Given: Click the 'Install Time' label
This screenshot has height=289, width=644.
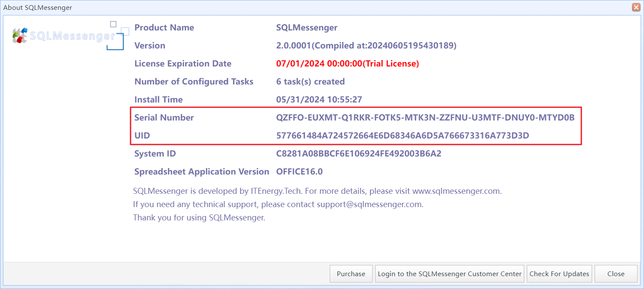Looking at the screenshot, I should 158,99.
